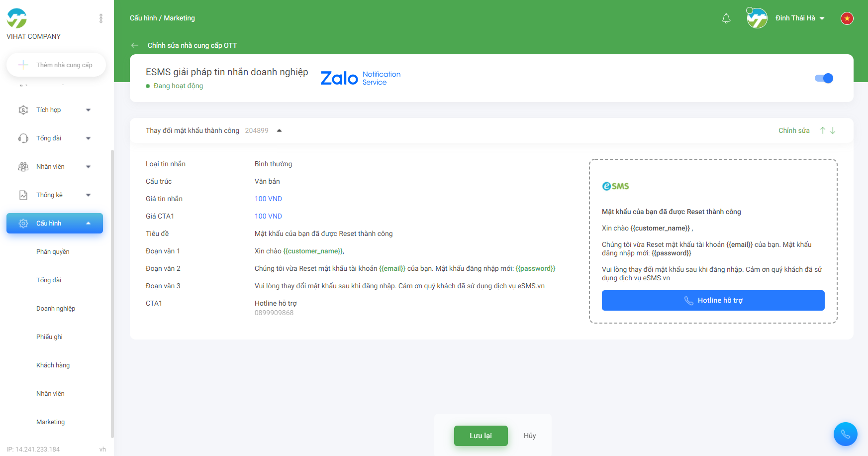The height and width of the screenshot is (456, 868).
Task: Click the Lưu lại save button
Action: coord(481,436)
